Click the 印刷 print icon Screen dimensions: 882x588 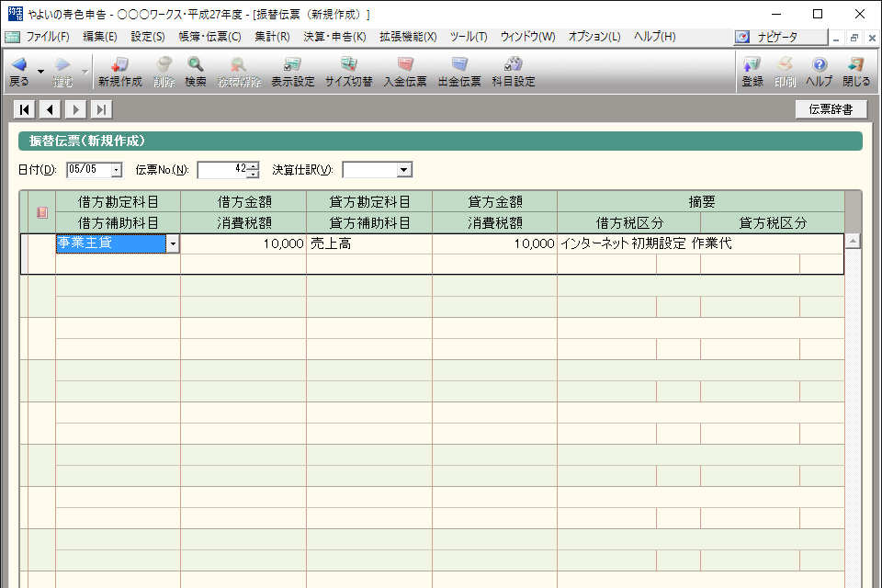coord(785,72)
